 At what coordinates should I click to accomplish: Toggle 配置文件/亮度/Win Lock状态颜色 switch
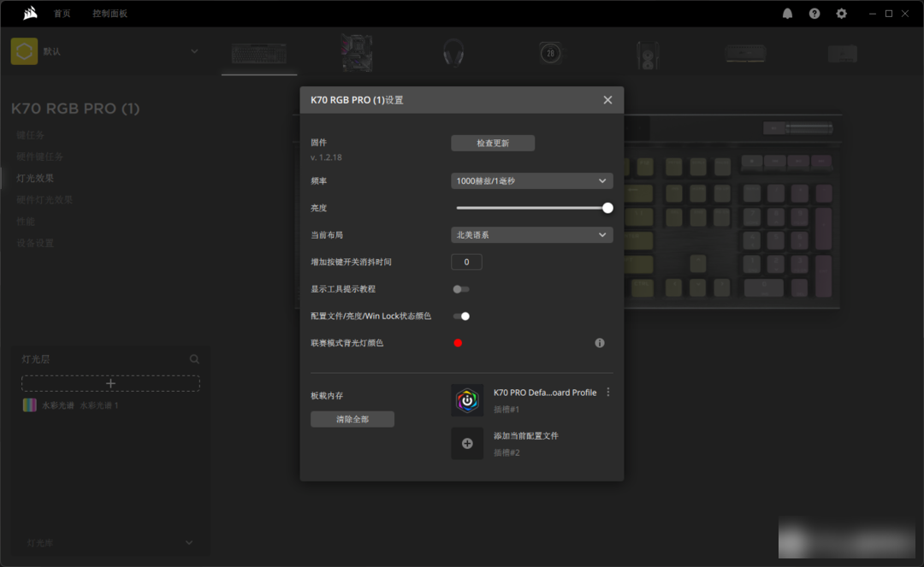[461, 316]
